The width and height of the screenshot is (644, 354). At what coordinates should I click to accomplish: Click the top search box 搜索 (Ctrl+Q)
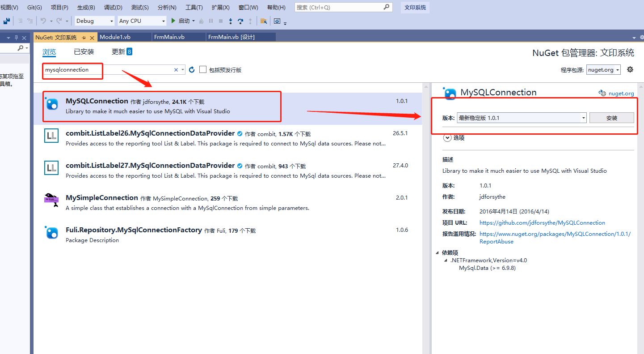[x=339, y=8]
